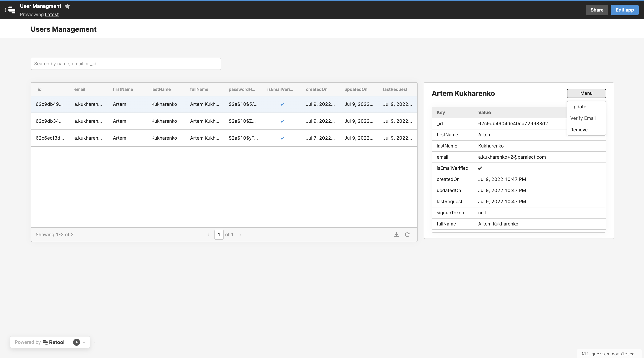Refresh the users table data

407,235
